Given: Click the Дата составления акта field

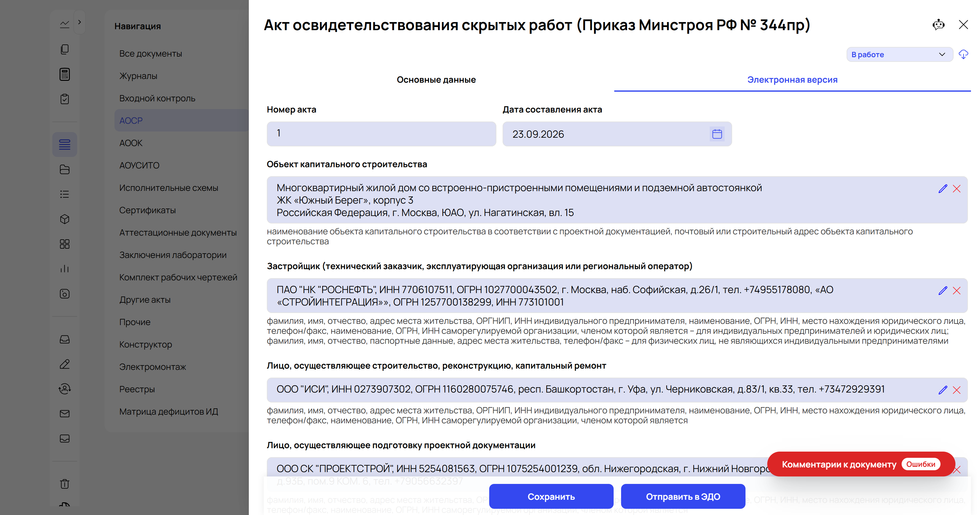Looking at the screenshot, I should [x=617, y=134].
